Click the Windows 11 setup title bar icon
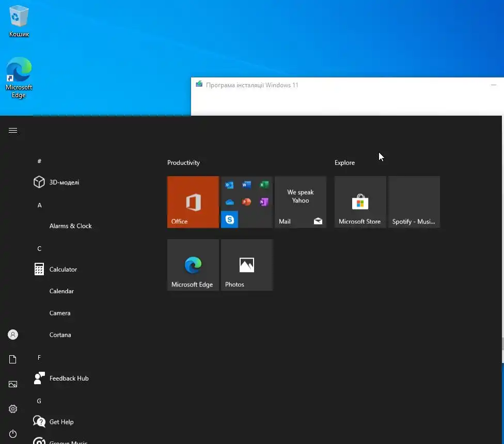This screenshot has width=504, height=444. (199, 84)
